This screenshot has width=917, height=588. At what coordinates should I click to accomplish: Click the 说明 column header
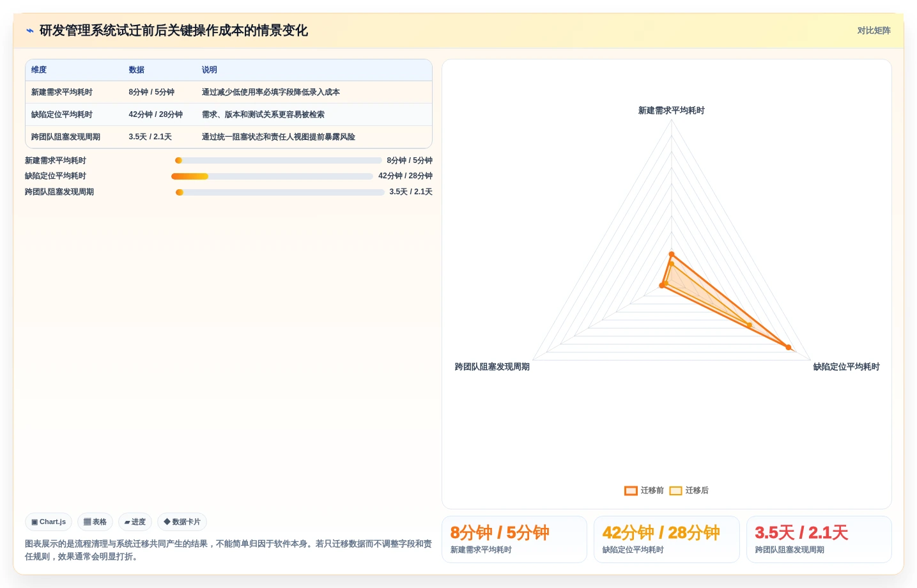[x=210, y=70]
